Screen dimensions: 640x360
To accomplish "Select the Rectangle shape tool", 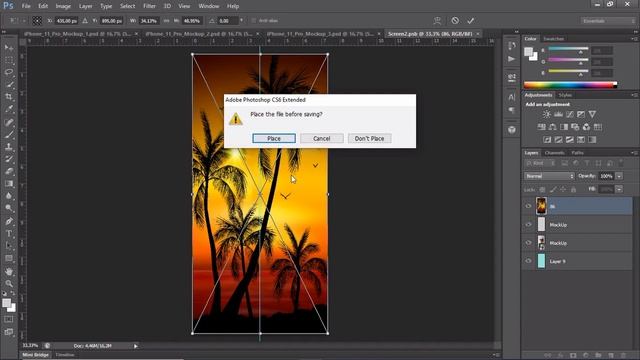I will pyautogui.click(x=9, y=258).
